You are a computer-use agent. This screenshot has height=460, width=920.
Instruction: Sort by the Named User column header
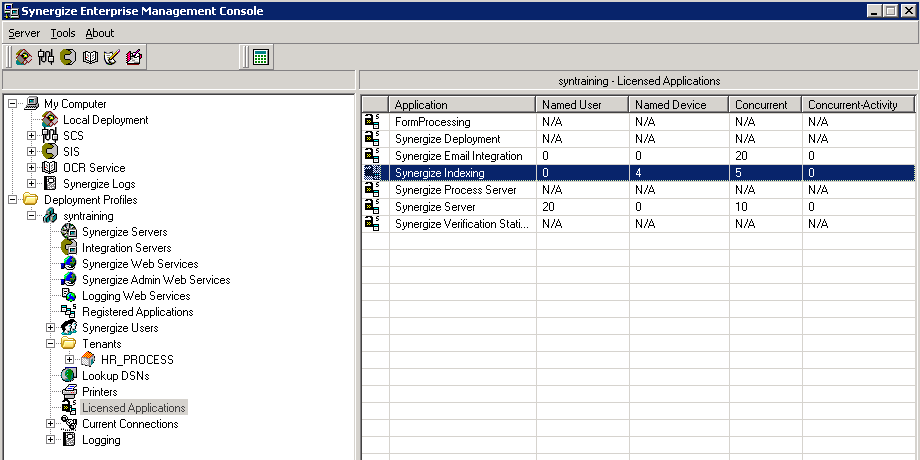tap(582, 104)
